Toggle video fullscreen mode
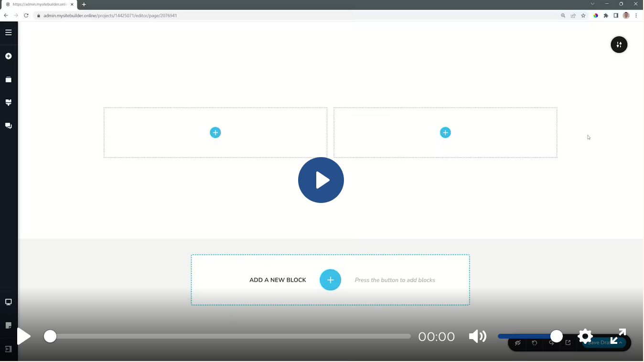 coord(618,337)
